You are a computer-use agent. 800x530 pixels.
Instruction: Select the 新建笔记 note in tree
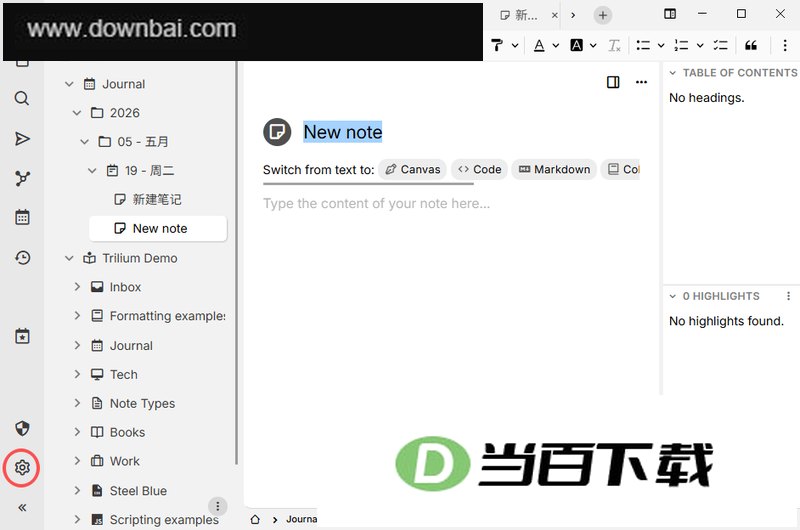pyautogui.click(x=157, y=199)
